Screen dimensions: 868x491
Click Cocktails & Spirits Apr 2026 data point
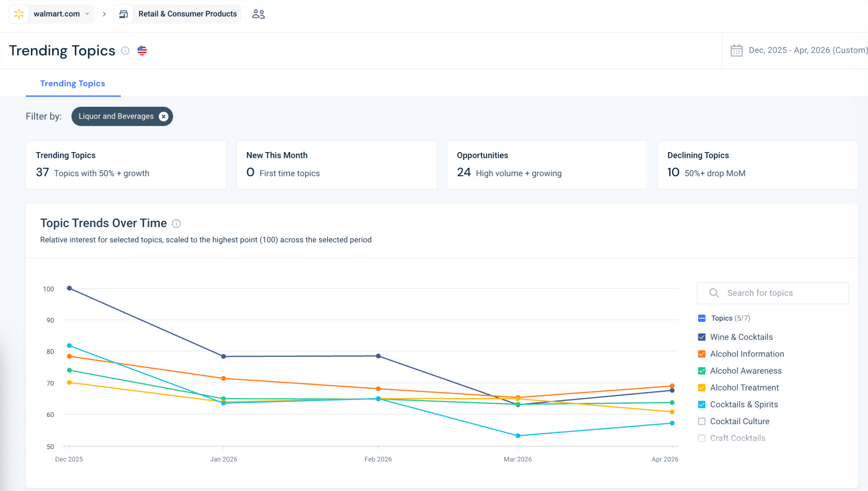click(672, 423)
